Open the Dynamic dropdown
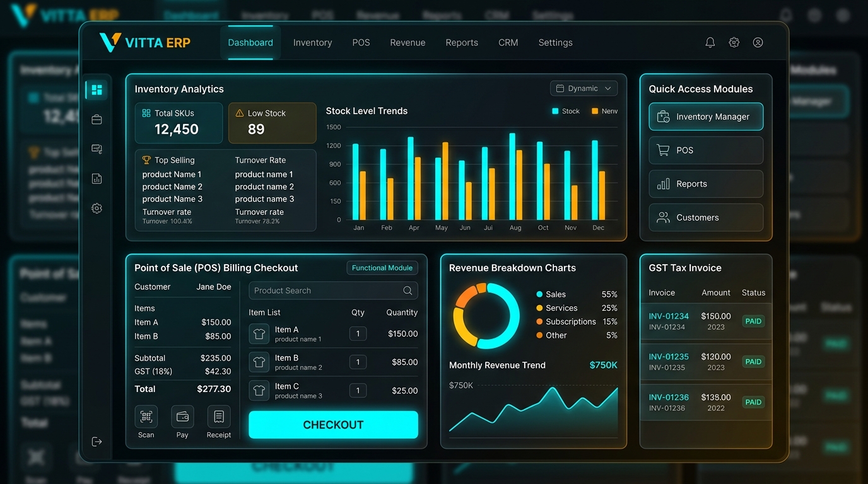The width and height of the screenshot is (868, 484). tap(584, 88)
